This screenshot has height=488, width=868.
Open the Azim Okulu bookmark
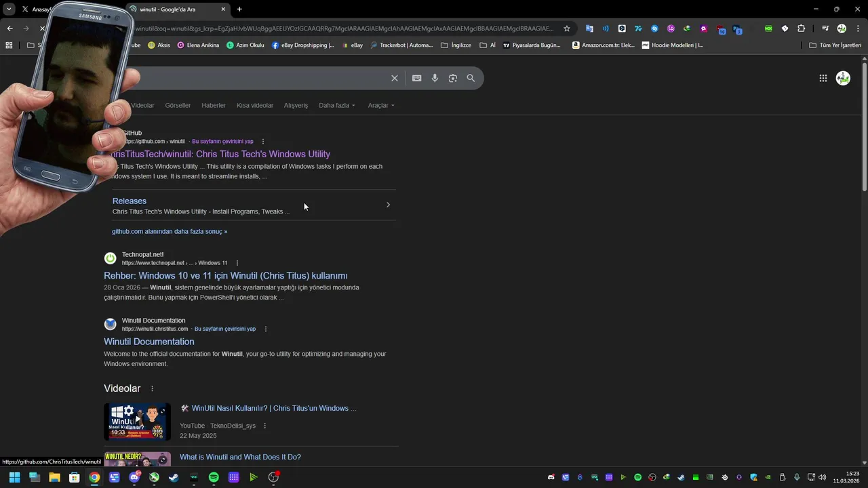coord(245,45)
